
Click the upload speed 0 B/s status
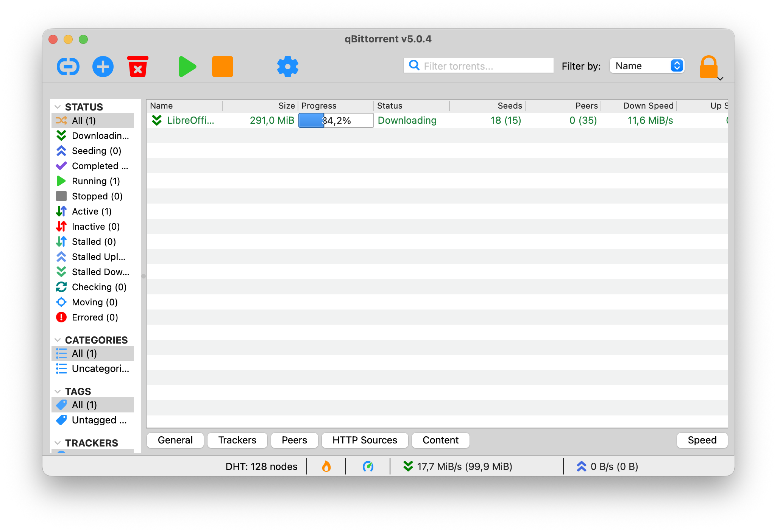(x=607, y=467)
